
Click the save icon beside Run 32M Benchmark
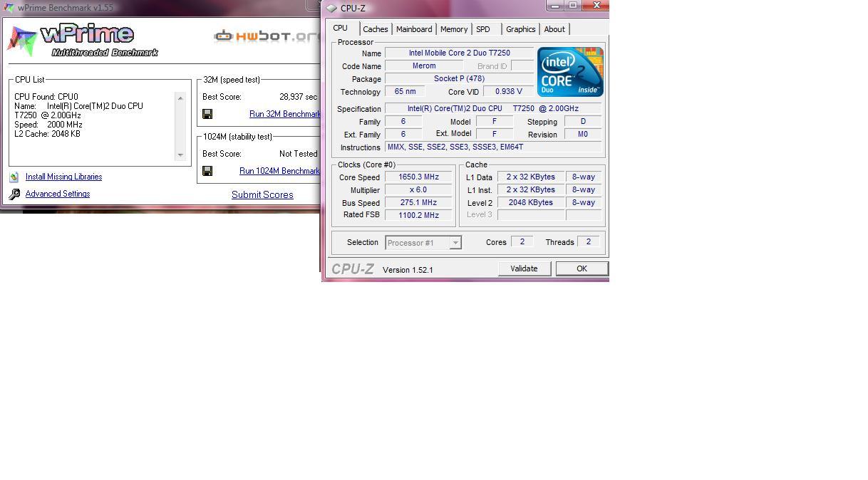(207, 114)
